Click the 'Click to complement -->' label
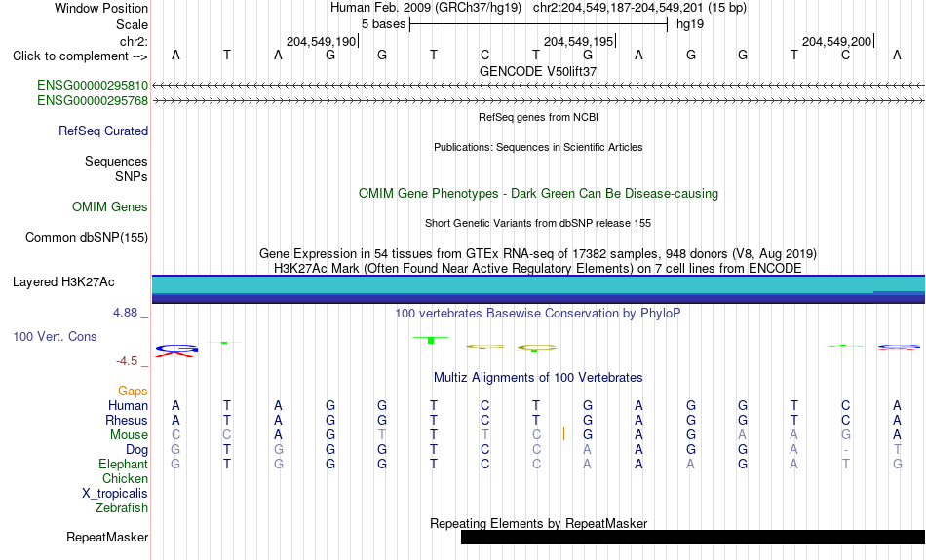The image size is (926, 560). click(80, 56)
